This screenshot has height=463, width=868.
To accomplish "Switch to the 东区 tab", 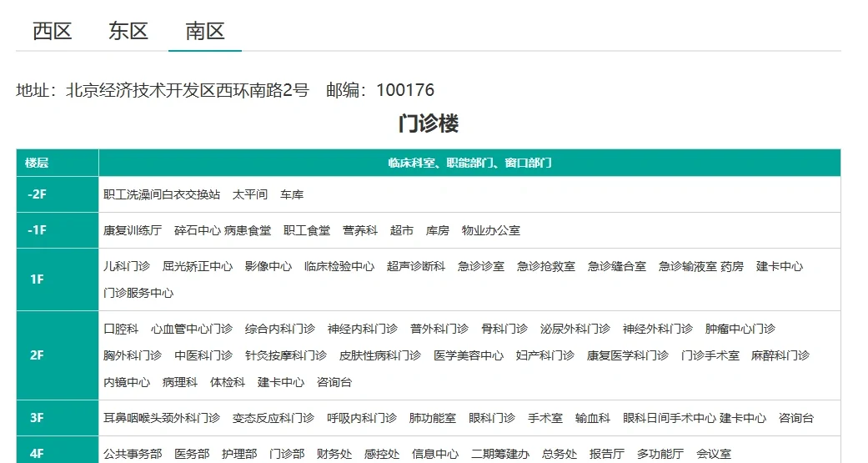I will tap(128, 32).
